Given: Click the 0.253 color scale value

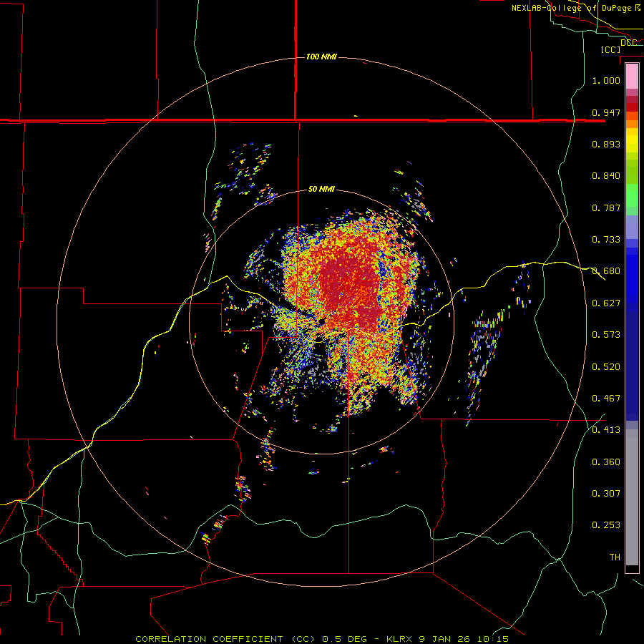Looking at the screenshot, I should point(606,525).
